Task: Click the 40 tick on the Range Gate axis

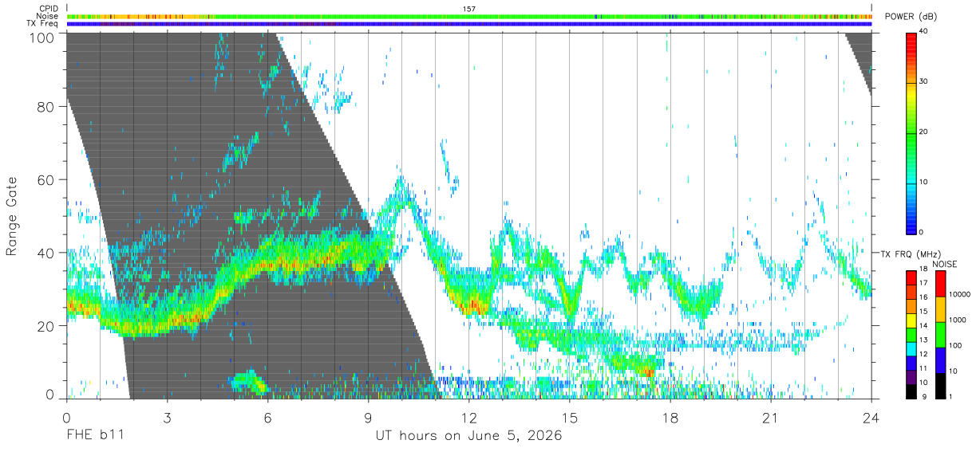Action: coord(45,253)
